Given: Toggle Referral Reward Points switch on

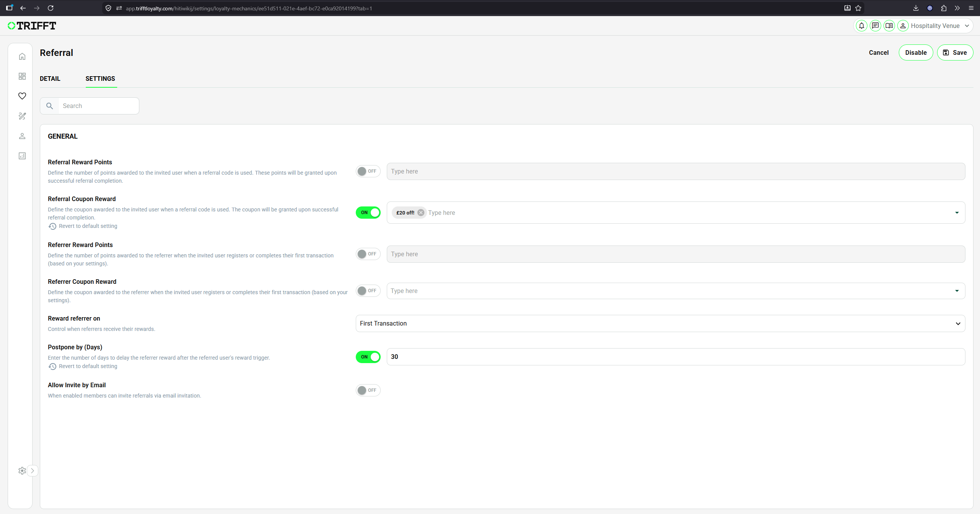Looking at the screenshot, I should point(368,171).
